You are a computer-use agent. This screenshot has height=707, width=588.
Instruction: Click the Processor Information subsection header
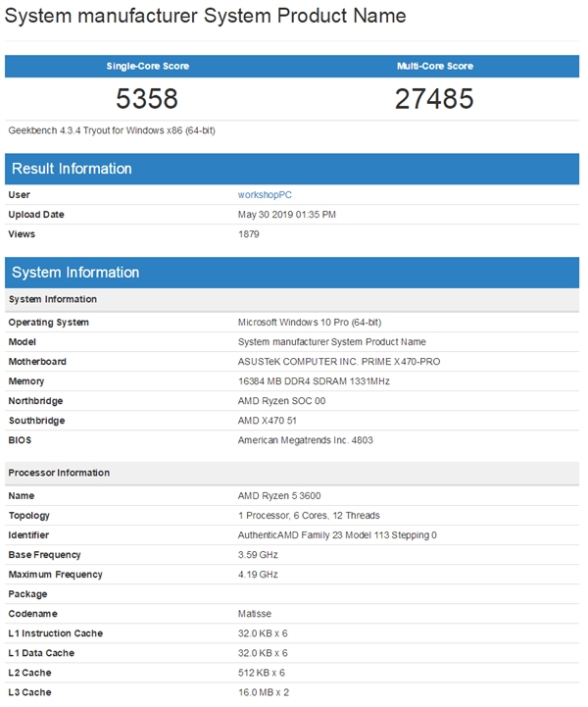click(x=59, y=473)
